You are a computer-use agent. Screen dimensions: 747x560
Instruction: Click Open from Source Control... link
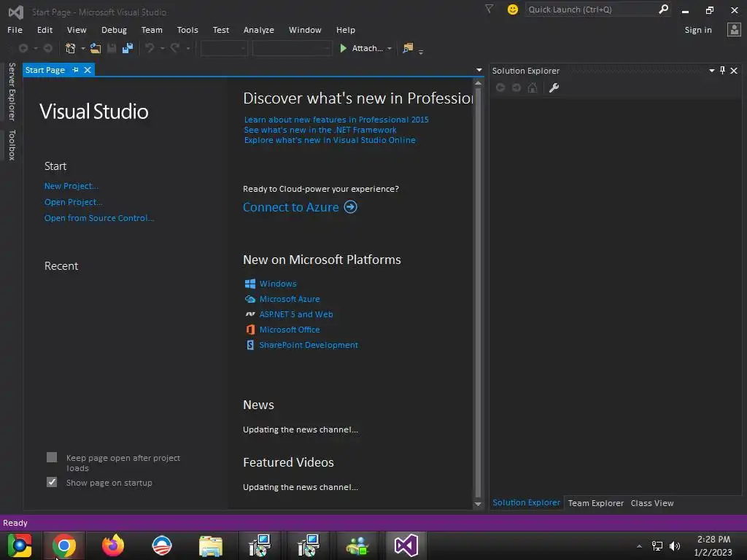[99, 217]
